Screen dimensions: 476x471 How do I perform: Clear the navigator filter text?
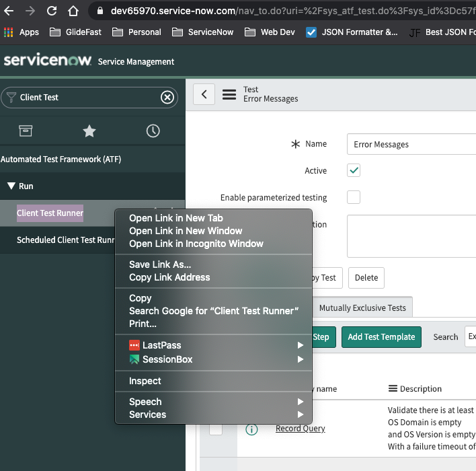point(167,98)
